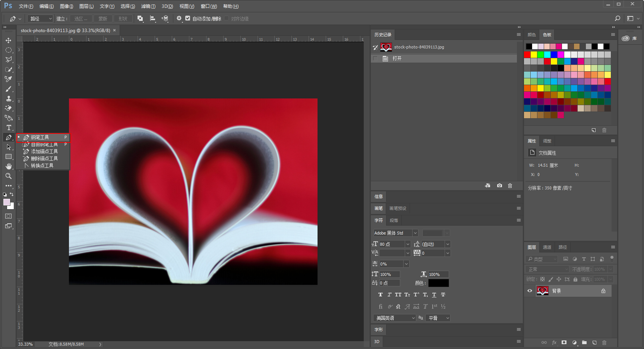
Task: Select the Horizontal Type tool
Action: pyautogui.click(x=8, y=128)
